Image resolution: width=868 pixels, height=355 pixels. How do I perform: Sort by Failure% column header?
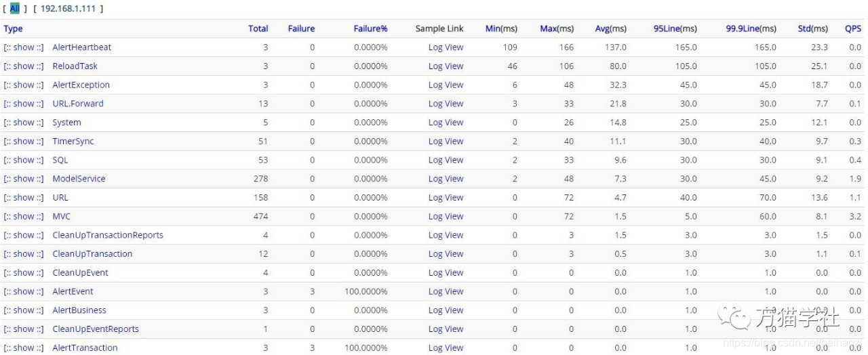coord(370,28)
